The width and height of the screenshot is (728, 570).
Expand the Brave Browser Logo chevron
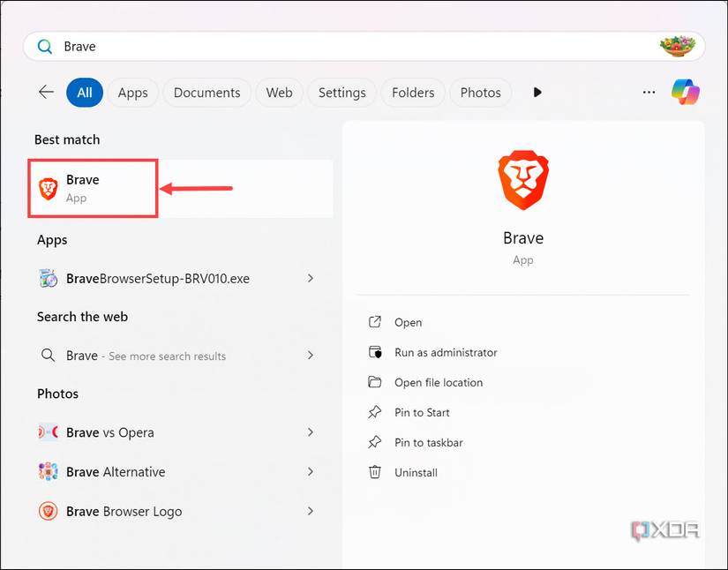click(311, 511)
